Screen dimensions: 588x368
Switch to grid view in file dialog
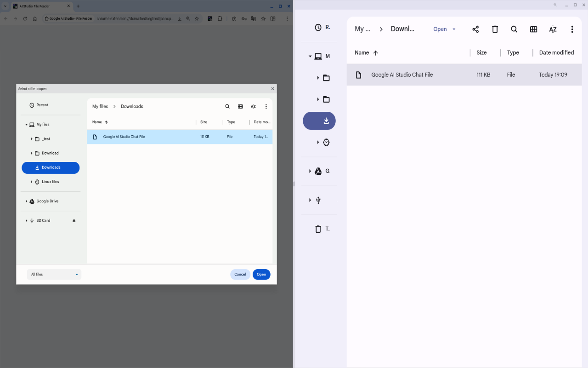click(240, 106)
